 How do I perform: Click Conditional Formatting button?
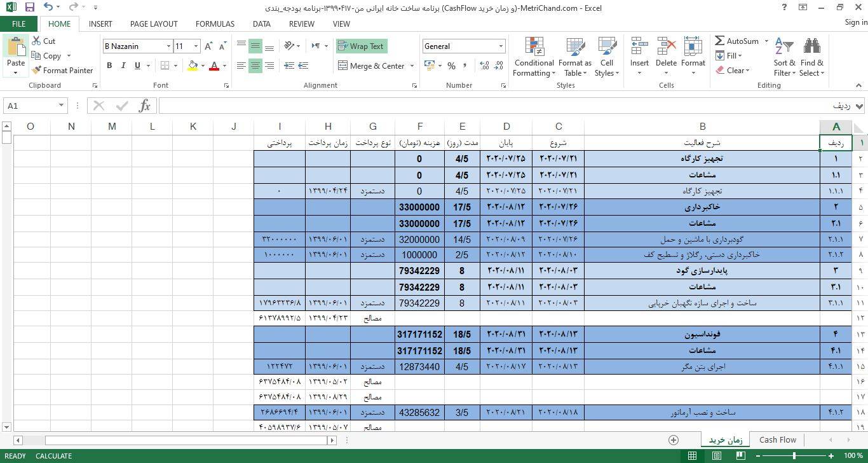coord(534,57)
